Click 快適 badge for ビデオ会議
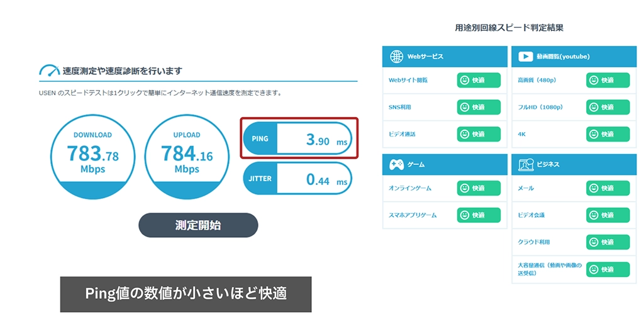Screen dimensions: 644x324 pyautogui.click(x=608, y=215)
